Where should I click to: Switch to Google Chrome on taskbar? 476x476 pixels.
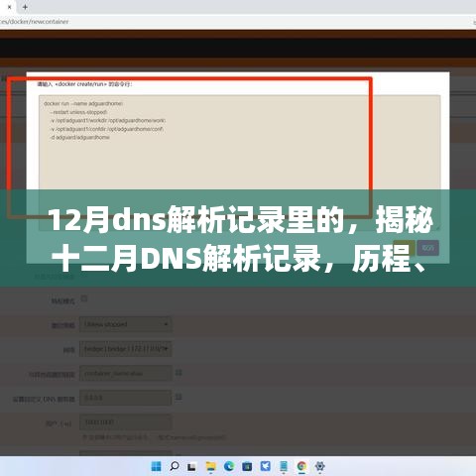[x=301, y=466]
